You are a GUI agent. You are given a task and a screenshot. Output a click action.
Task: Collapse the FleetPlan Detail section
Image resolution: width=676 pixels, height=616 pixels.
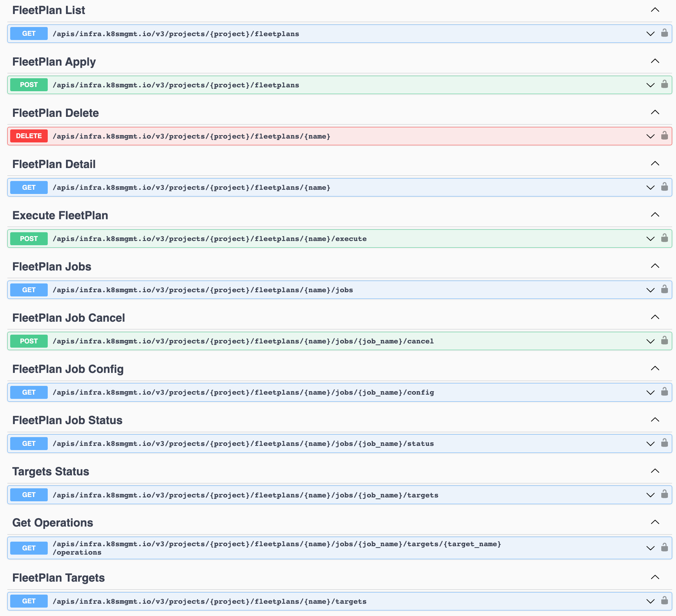[x=655, y=163]
